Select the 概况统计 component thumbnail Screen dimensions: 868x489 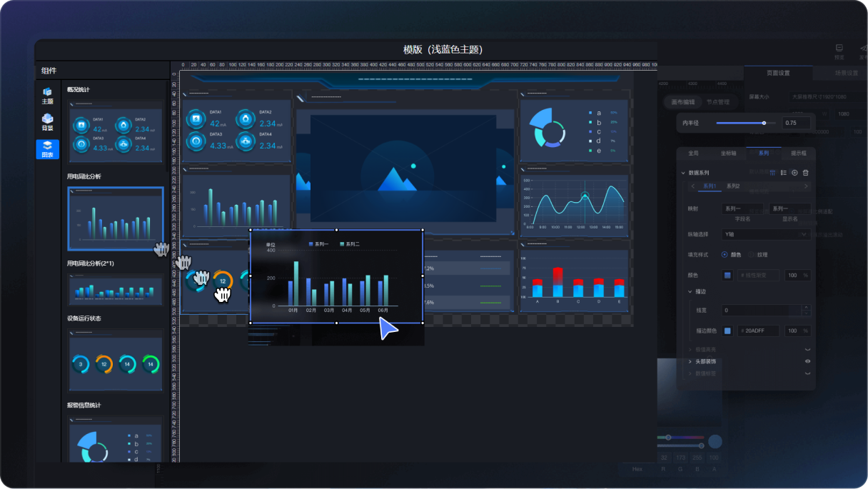click(115, 132)
